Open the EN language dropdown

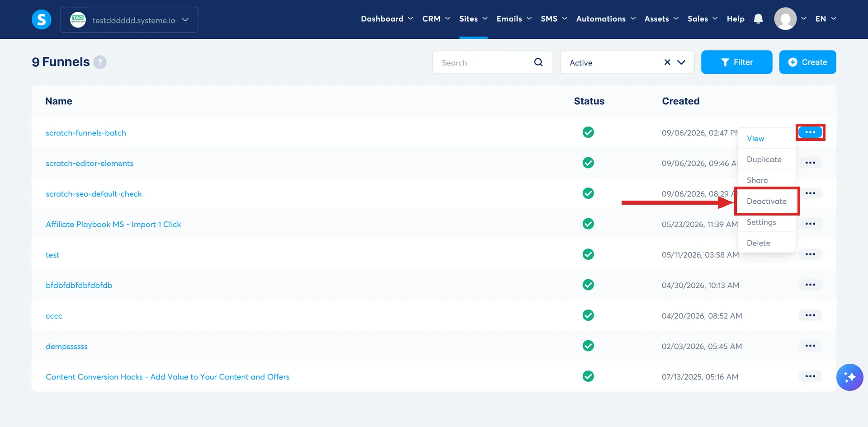[826, 19]
